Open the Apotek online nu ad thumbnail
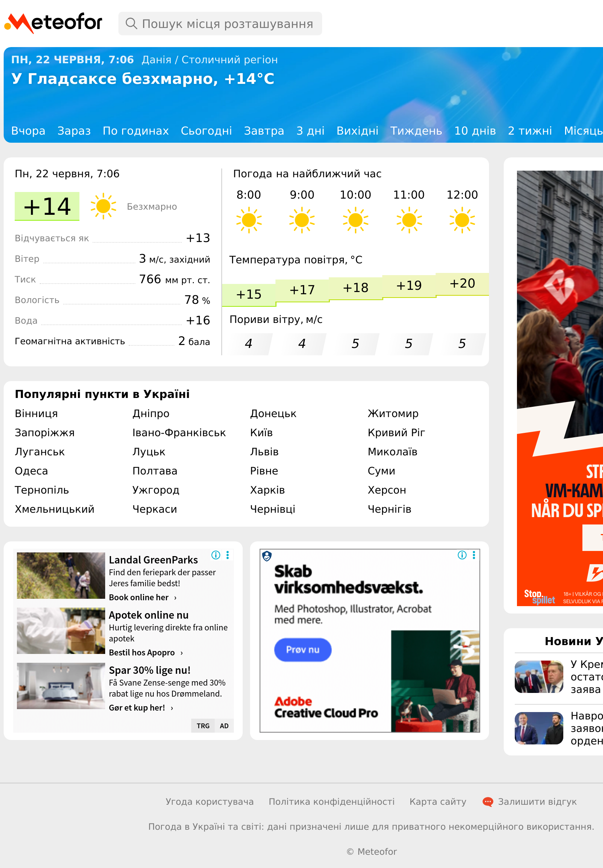This screenshot has width=603, height=868. point(61,631)
